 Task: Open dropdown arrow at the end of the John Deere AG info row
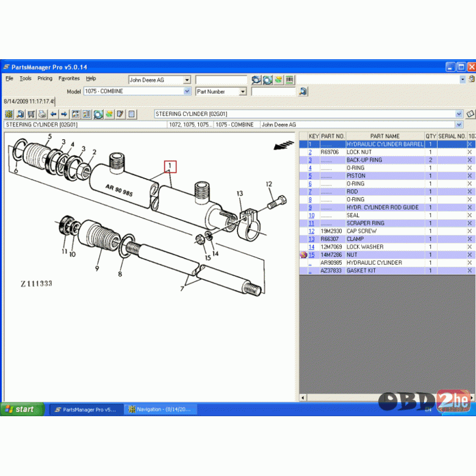pyautogui.click(x=459, y=124)
